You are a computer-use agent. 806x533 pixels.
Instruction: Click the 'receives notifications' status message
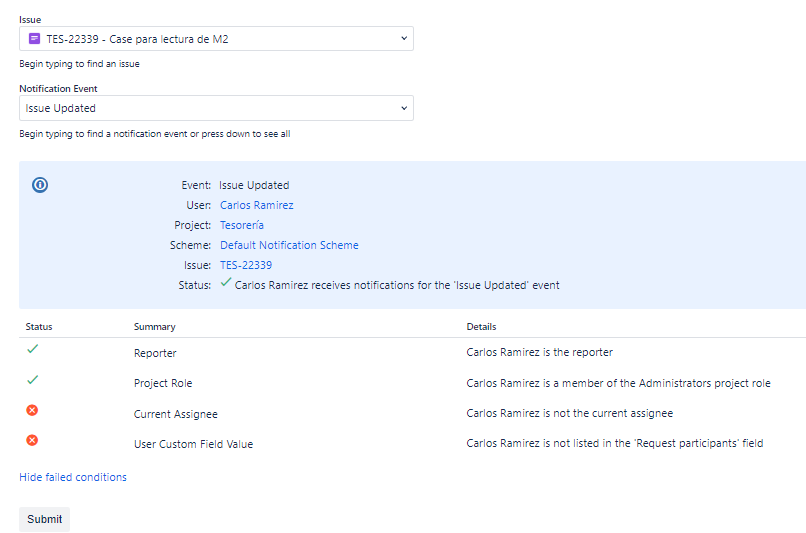tap(397, 285)
